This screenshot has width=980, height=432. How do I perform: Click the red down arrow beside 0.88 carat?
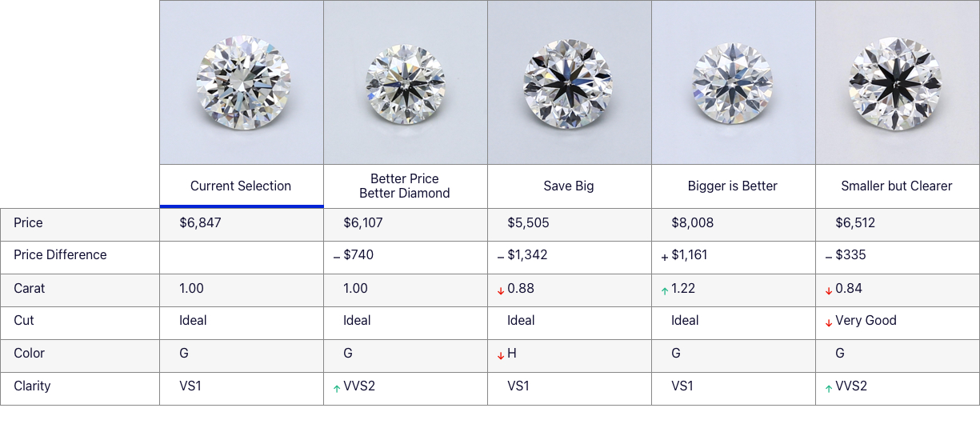pyautogui.click(x=501, y=290)
